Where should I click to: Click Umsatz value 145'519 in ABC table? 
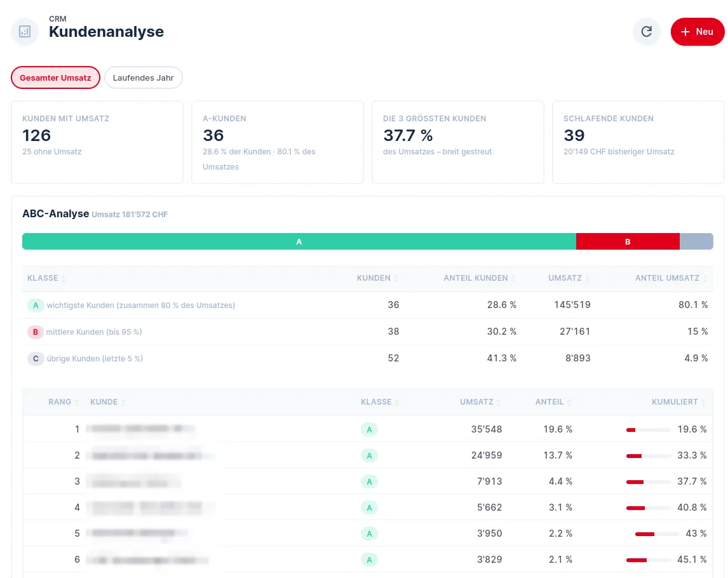click(x=572, y=305)
